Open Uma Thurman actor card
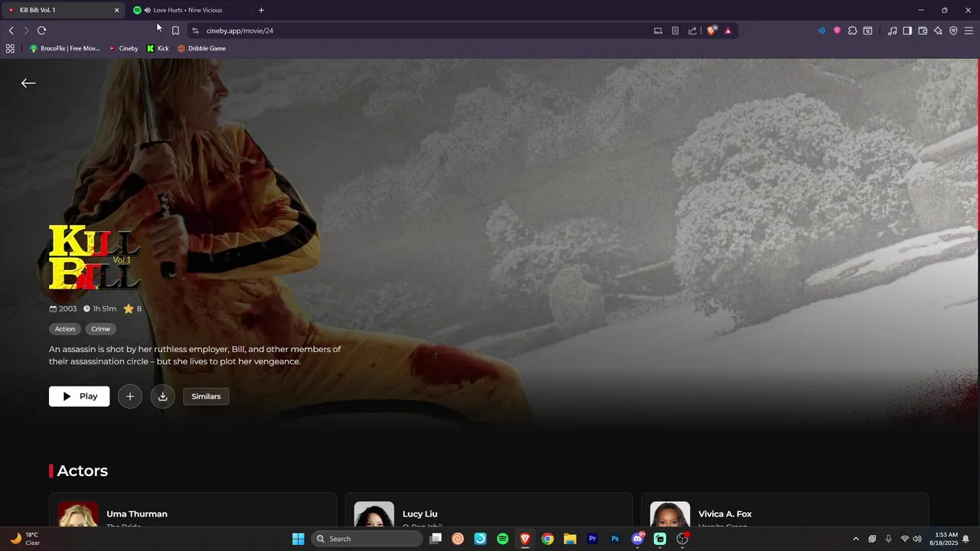980x551 pixels. pyautogui.click(x=192, y=510)
